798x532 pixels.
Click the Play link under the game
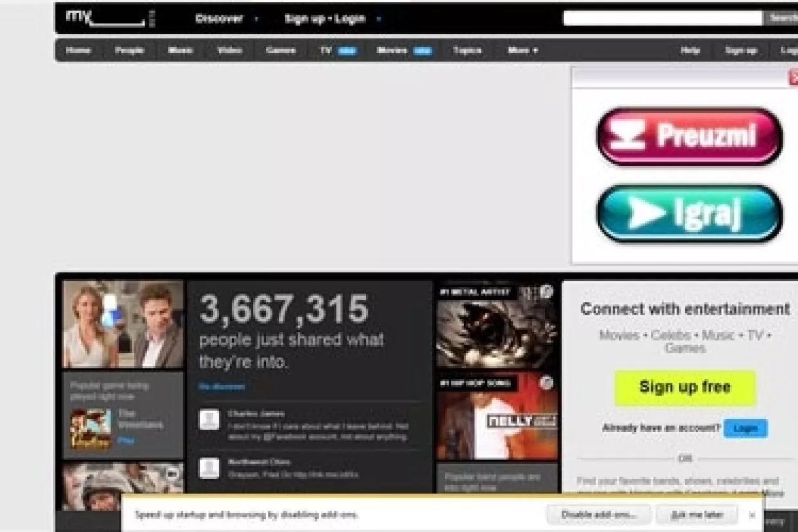click(x=126, y=440)
